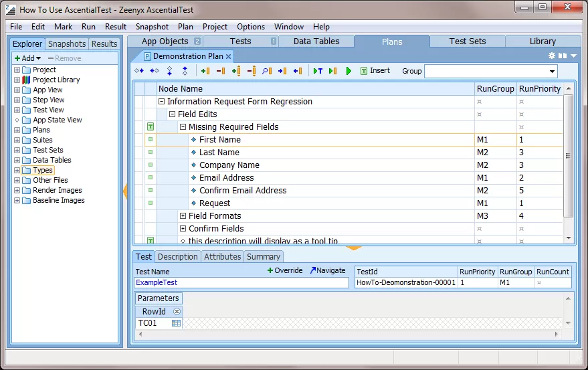The image size is (588, 370).
Task: Click the Parameters header button
Action: point(159,298)
